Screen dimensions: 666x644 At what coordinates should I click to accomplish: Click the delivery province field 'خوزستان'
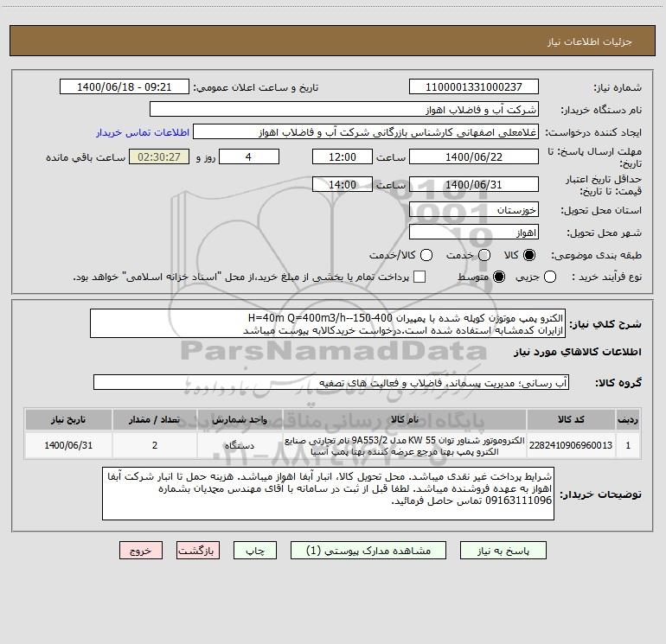pos(474,210)
